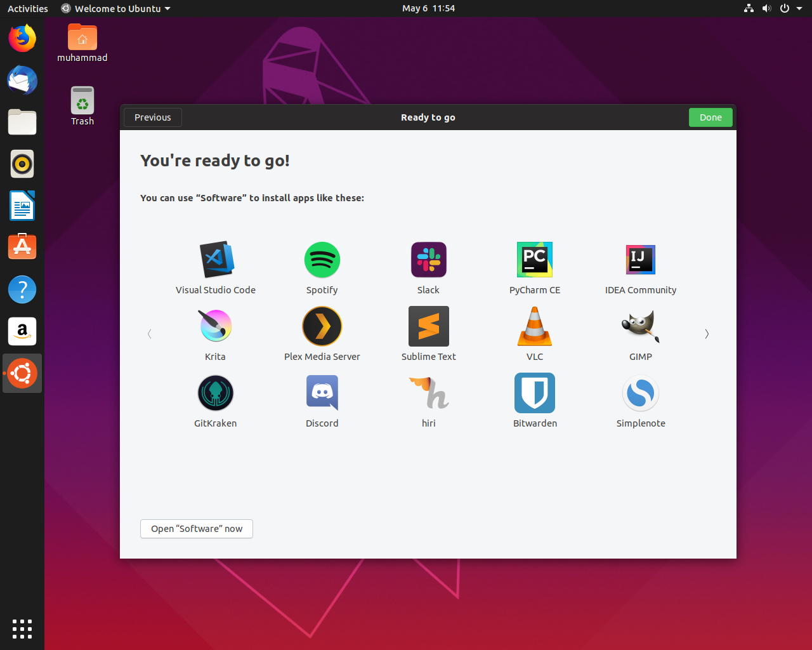Viewport: 812px width, 650px height.
Task: Launch Rhythmbox from the dock
Action: [22, 164]
